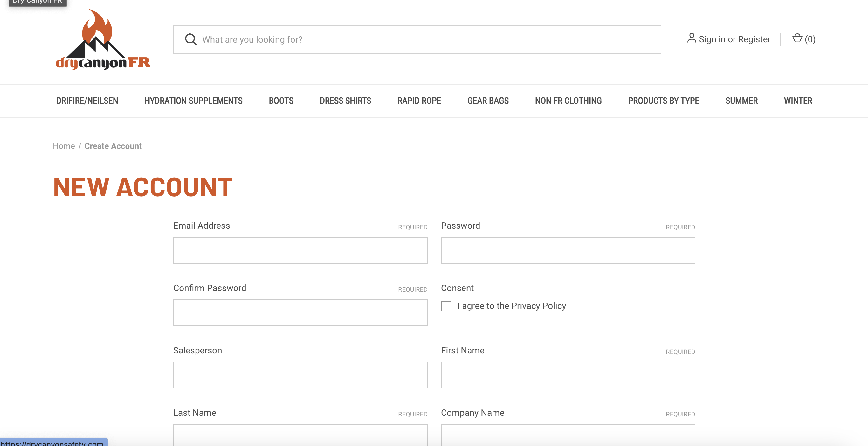
Task: Click the Email Address field
Action: (300, 250)
